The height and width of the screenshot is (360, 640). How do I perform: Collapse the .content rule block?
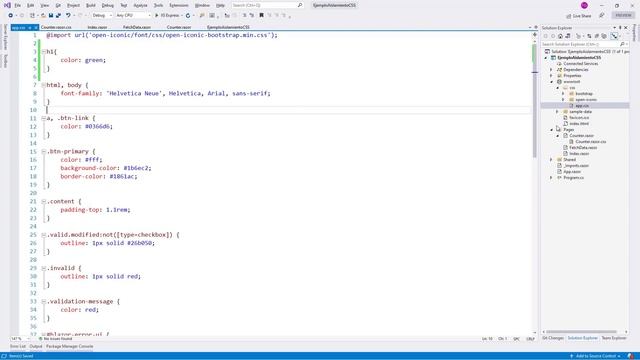tap(44, 202)
